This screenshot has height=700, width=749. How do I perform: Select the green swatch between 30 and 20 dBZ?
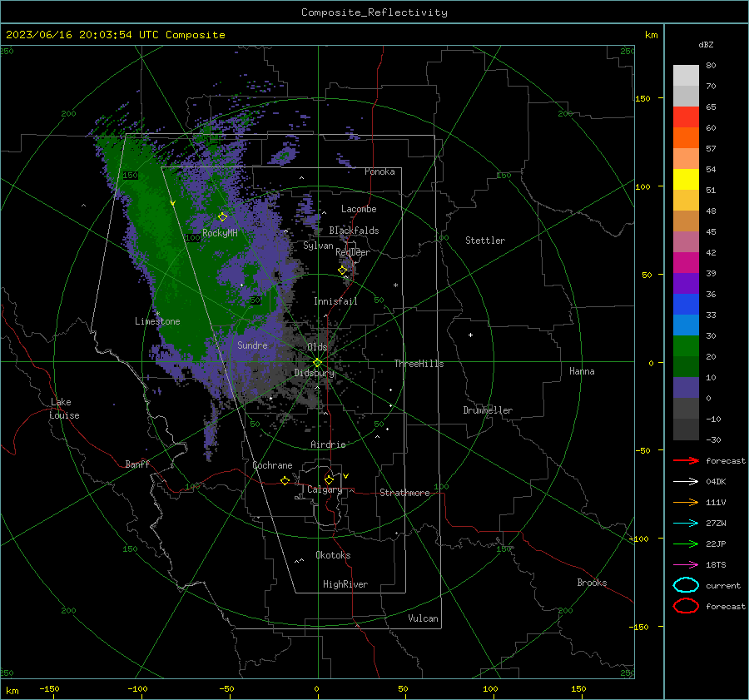coord(686,346)
